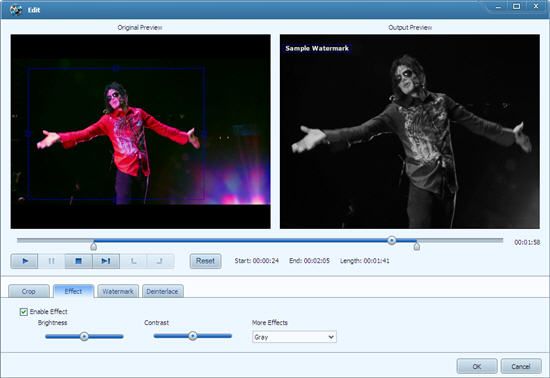The height and width of the screenshot is (378, 550).
Task: Click the End: 00:02:05 time text
Action: [x=309, y=261]
